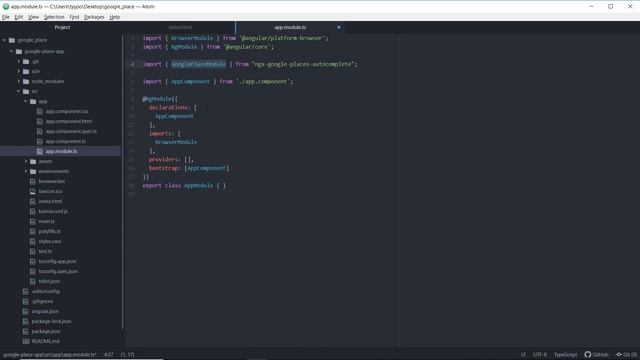Click the GitHub icon in status bar
Image resolution: width=640 pixels, height=360 pixels.
click(x=588, y=354)
